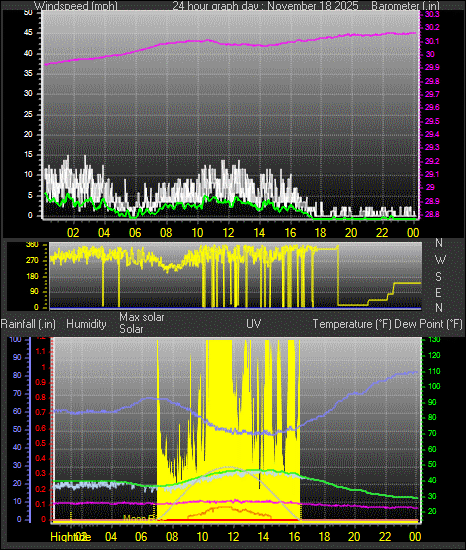This screenshot has height=550, width=466.
Task: Click '22' hour on windspeed chart time axis
Action: click(382, 233)
